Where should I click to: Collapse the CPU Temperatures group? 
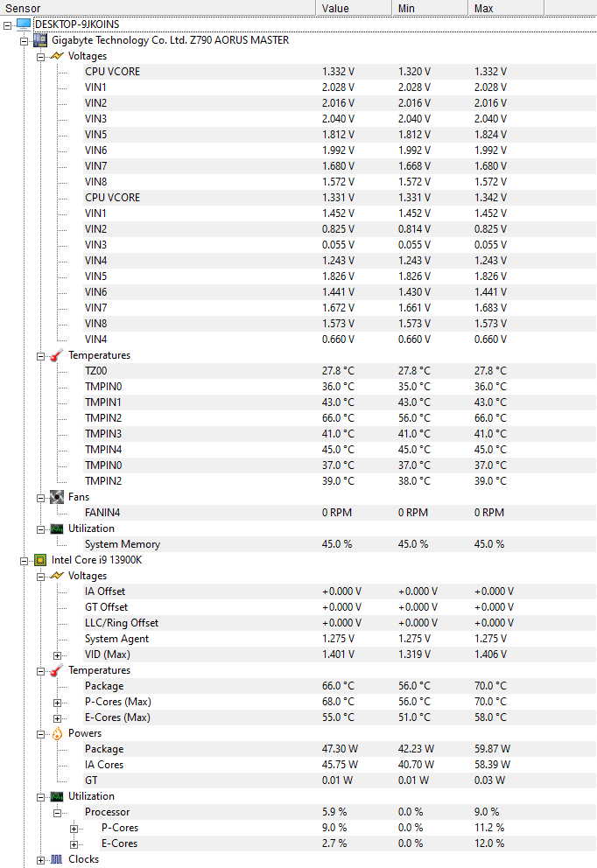coord(40,671)
